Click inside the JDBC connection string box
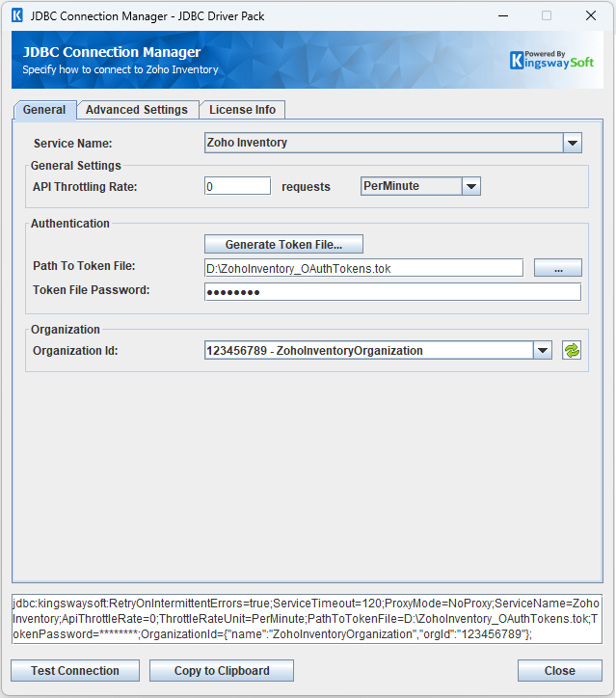616x698 pixels. [307, 618]
